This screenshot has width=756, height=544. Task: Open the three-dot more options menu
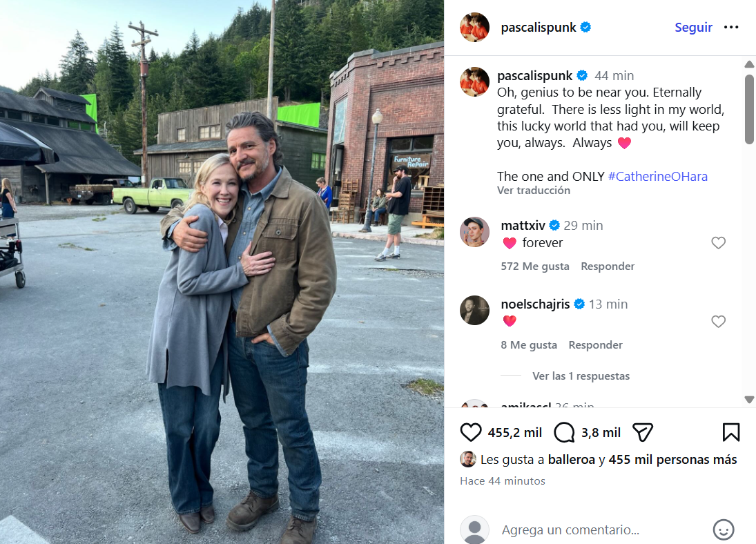pyautogui.click(x=731, y=27)
